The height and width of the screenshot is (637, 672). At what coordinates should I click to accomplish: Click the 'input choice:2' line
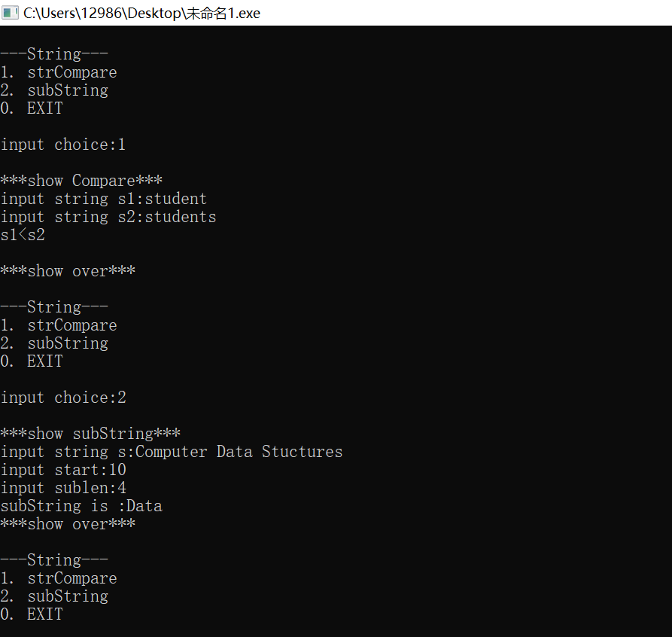63,398
